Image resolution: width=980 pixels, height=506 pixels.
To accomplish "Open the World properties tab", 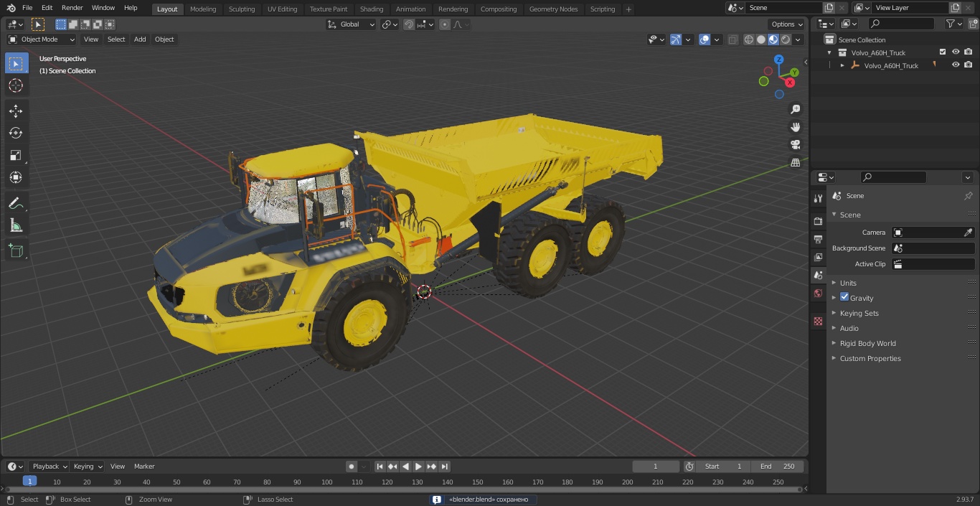I will pos(818,293).
